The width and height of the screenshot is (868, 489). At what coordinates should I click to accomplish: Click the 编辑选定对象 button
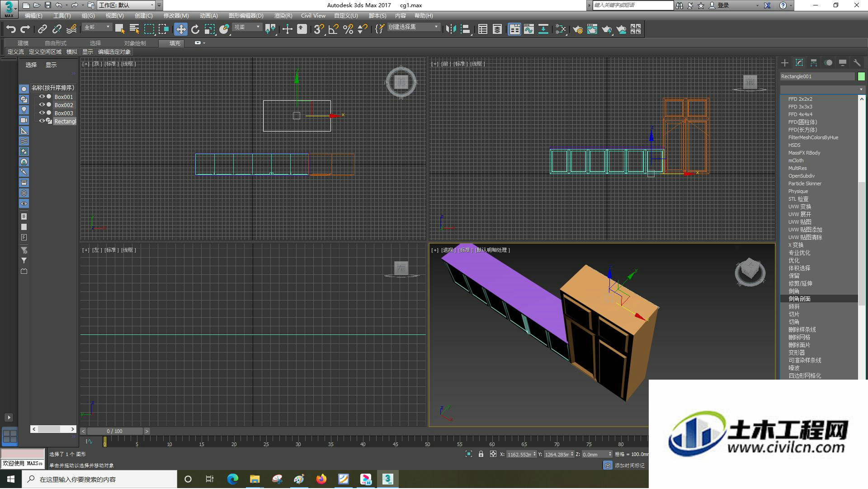114,52
